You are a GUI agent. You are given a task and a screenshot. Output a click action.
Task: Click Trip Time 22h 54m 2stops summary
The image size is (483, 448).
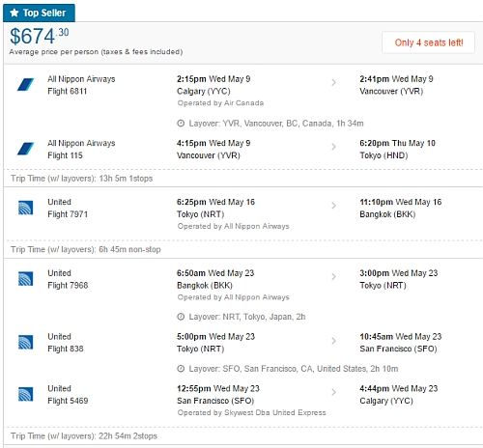pyautogui.click(x=84, y=435)
